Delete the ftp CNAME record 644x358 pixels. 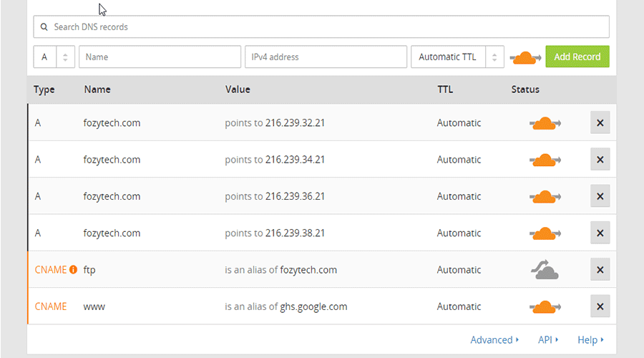600,270
